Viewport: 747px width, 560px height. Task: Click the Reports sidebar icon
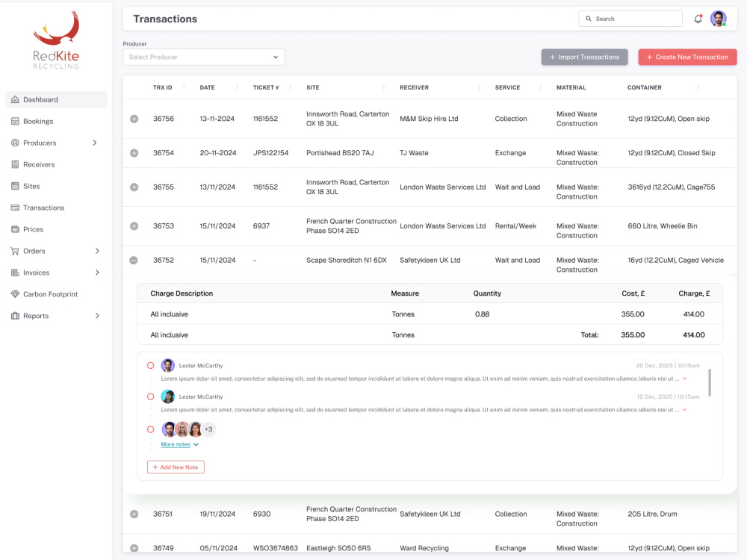click(15, 316)
